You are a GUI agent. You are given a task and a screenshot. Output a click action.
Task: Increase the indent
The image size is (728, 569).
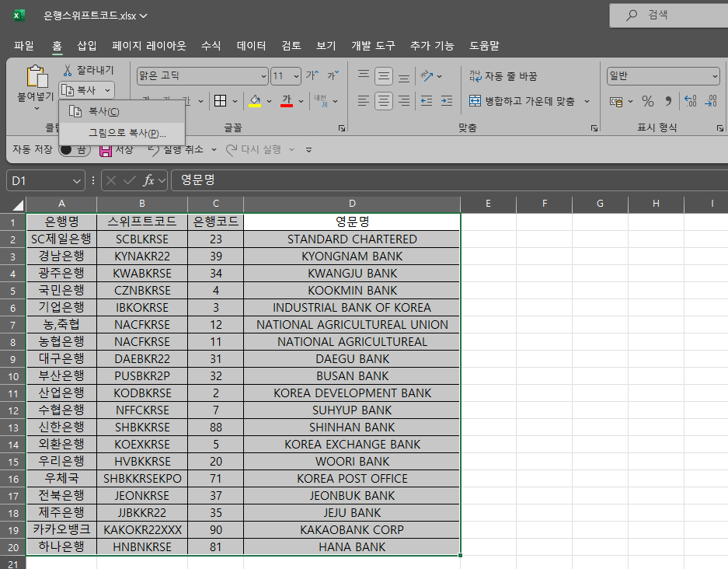[447, 101]
